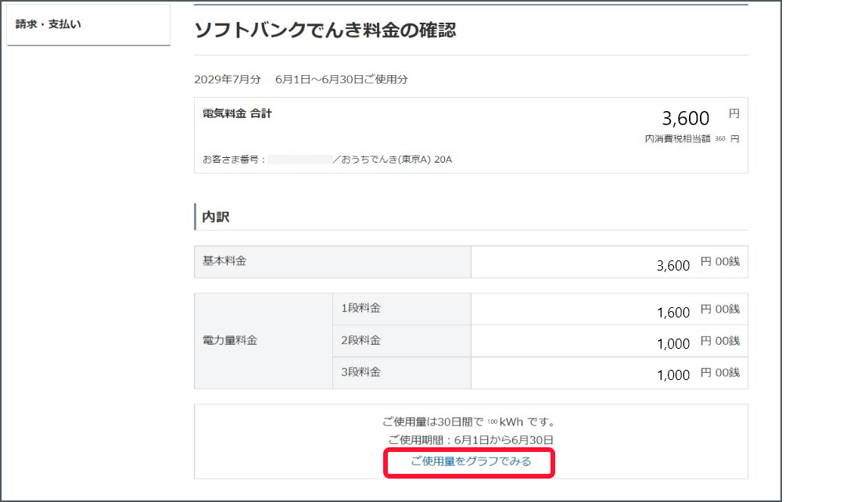Viewport: 868px width, 502px height.
Task: Click the 3,600 円 total amount at top
Action: click(686, 118)
